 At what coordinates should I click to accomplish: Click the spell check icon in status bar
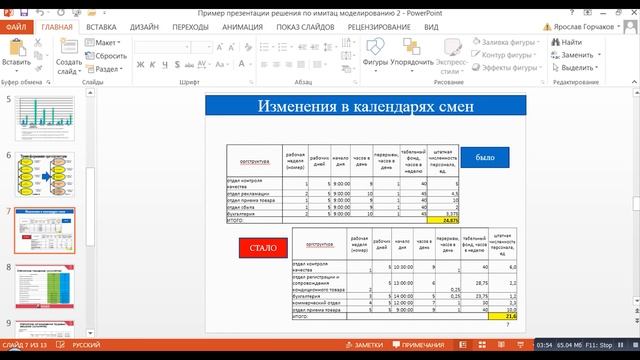(60, 345)
